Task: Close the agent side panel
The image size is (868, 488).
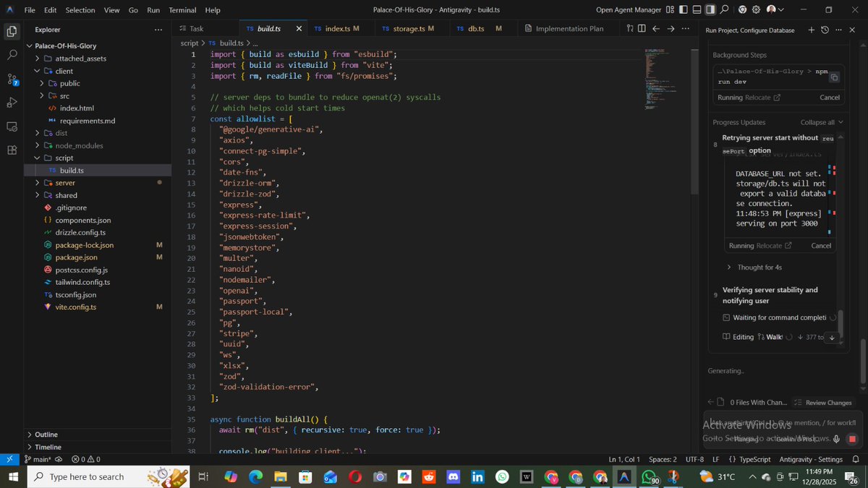Action: click(x=854, y=30)
